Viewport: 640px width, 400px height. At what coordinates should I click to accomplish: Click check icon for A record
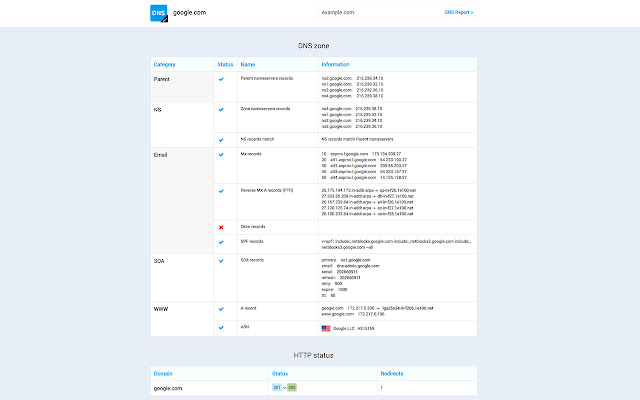(221, 309)
